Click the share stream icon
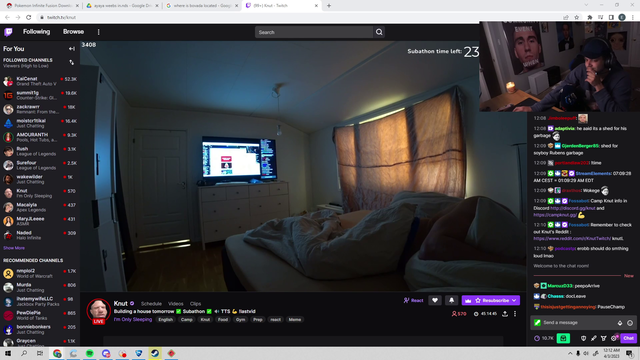 [505, 313]
